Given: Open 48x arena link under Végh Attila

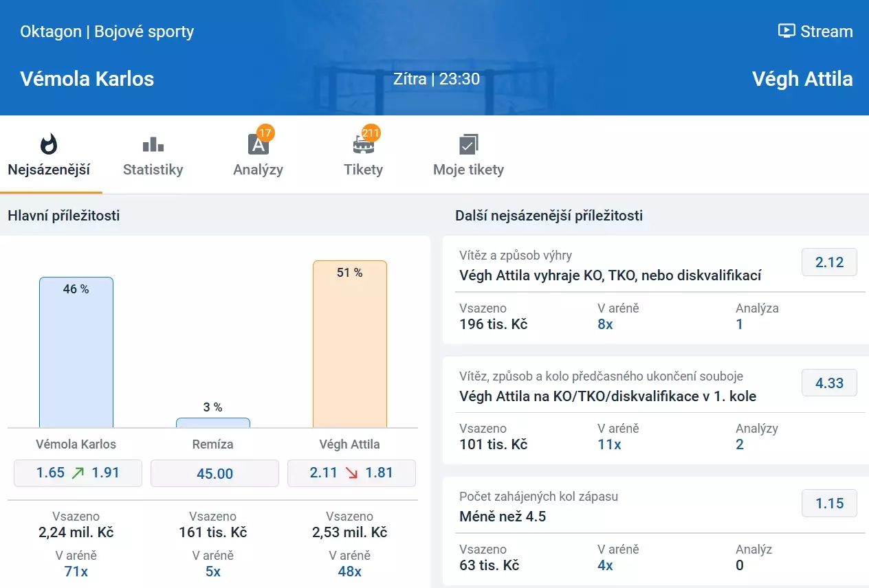Looking at the screenshot, I should coord(349,572).
